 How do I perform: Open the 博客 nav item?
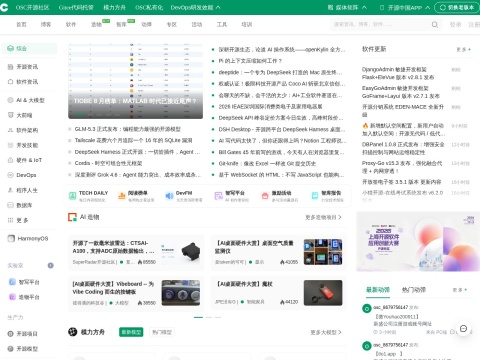point(46,25)
